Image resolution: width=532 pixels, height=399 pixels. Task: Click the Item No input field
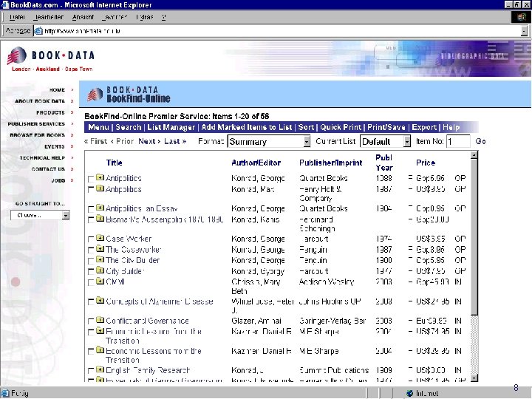[458, 141]
